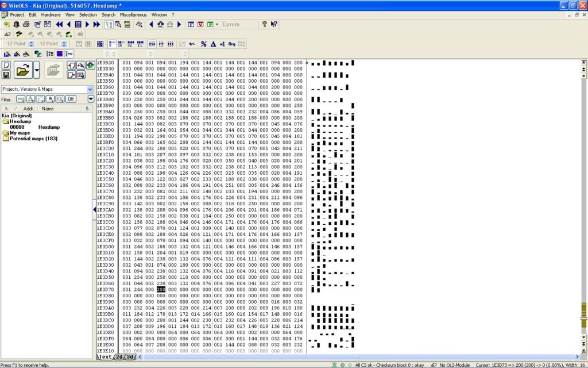Click the horizontal scrollbar at bottom of hex view
The height and width of the screenshot is (368, 588).
coord(358,357)
